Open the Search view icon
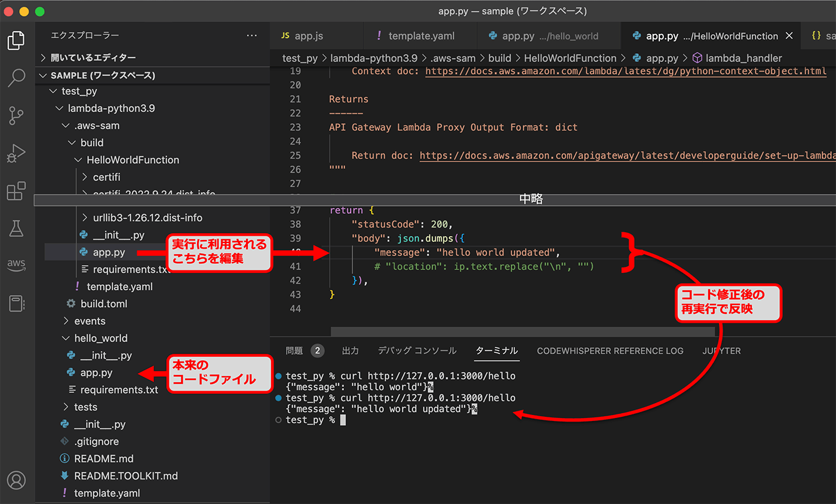Screen dimensions: 836x504 coord(16,78)
